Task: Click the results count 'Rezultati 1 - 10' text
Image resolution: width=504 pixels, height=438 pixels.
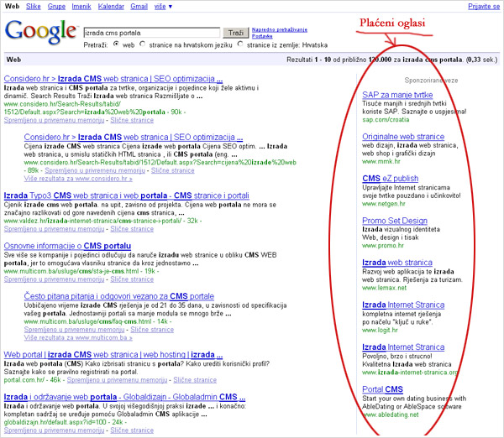Action: (x=308, y=60)
